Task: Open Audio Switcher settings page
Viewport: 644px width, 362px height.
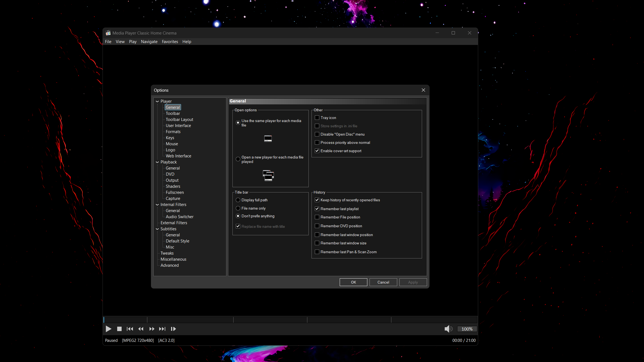Action: point(179,217)
